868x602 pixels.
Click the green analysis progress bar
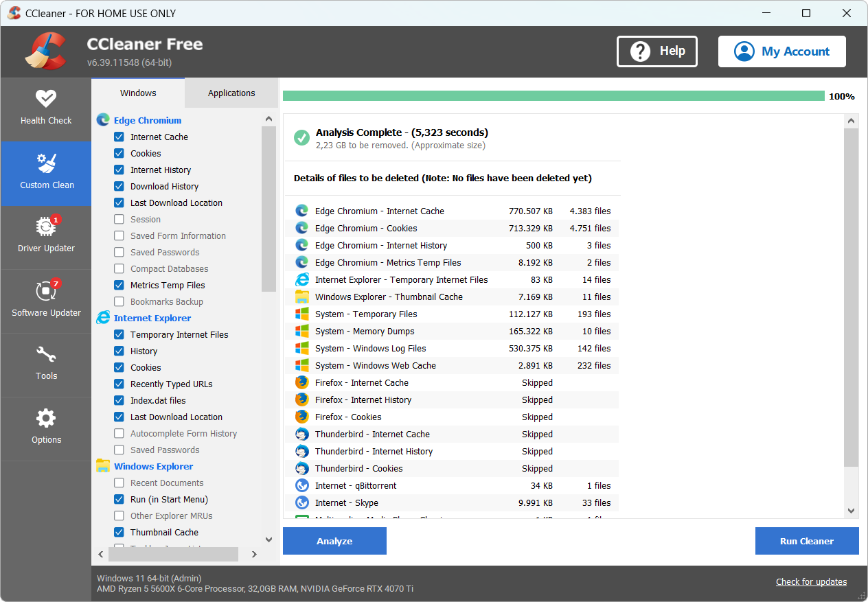553,96
